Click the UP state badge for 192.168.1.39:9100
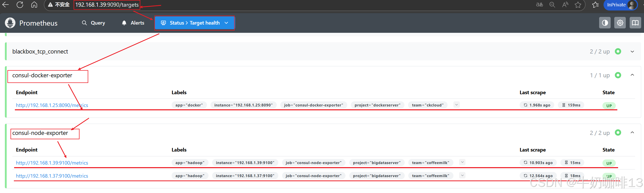Image resolution: width=644 pixels, height=193 pixels. 609,163
